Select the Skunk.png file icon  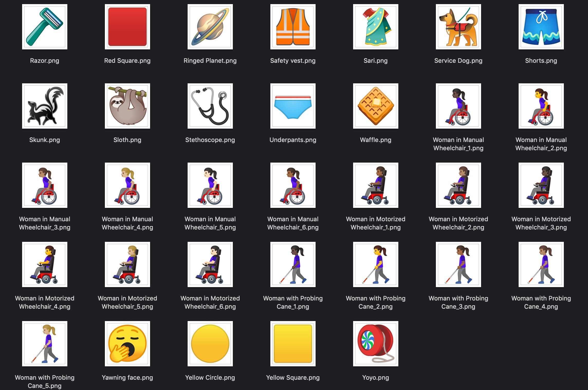coord(44,106)
